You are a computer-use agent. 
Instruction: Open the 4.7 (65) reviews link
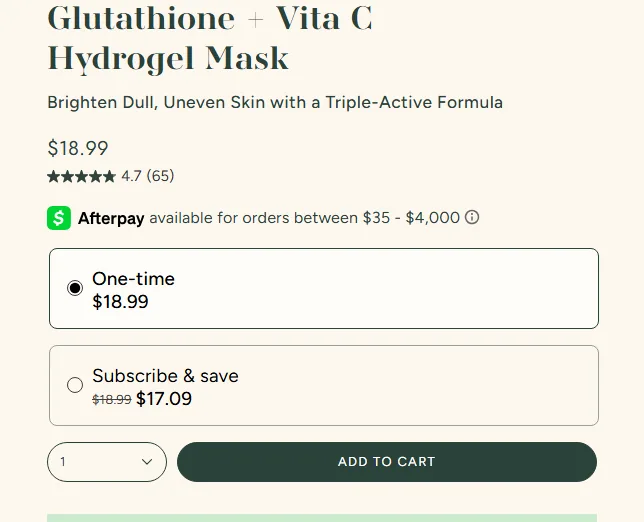[x=148, y=176]
